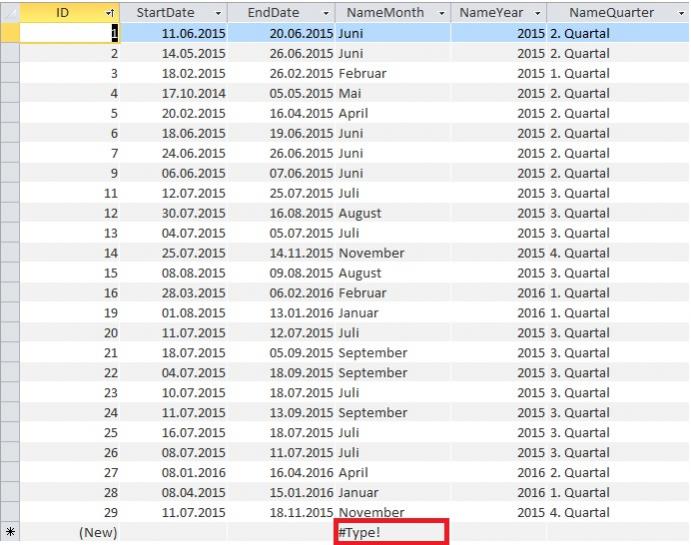Click StartDate cell 08.08.2015

tap(174, 273)
